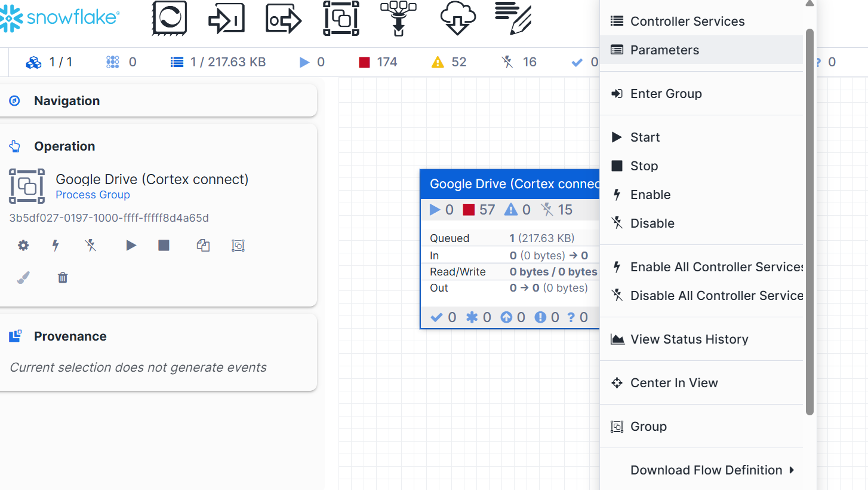Select the Funnel toolbar icon
The height and width of the screenshot is (490, 868).
click(398, 18)
